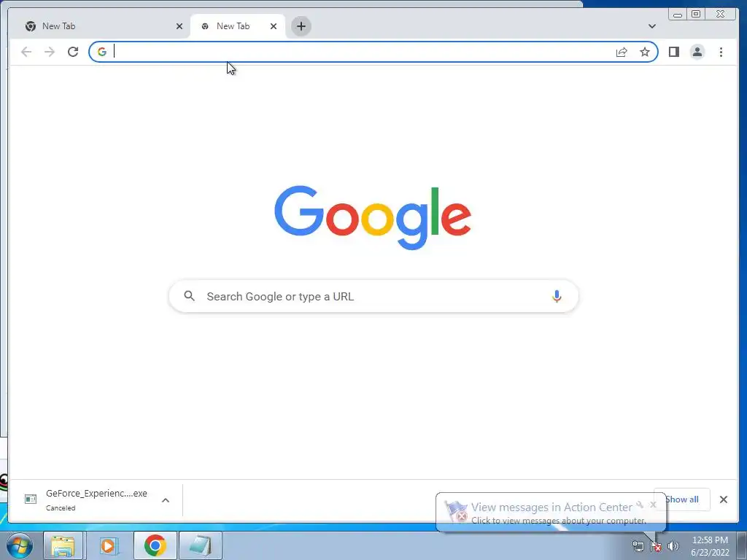This screenshot has width=747, height=560.
Task: Click the browser forward arrow
Action: pos(50,52)
